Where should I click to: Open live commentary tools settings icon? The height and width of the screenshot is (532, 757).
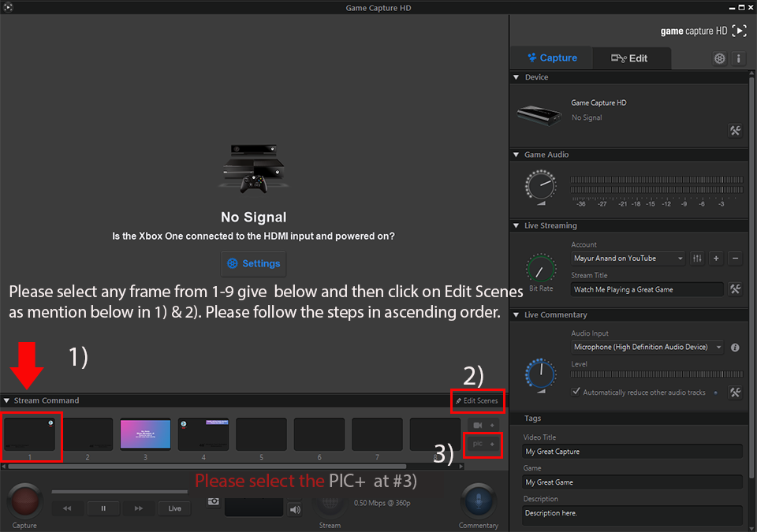[735, 392]
